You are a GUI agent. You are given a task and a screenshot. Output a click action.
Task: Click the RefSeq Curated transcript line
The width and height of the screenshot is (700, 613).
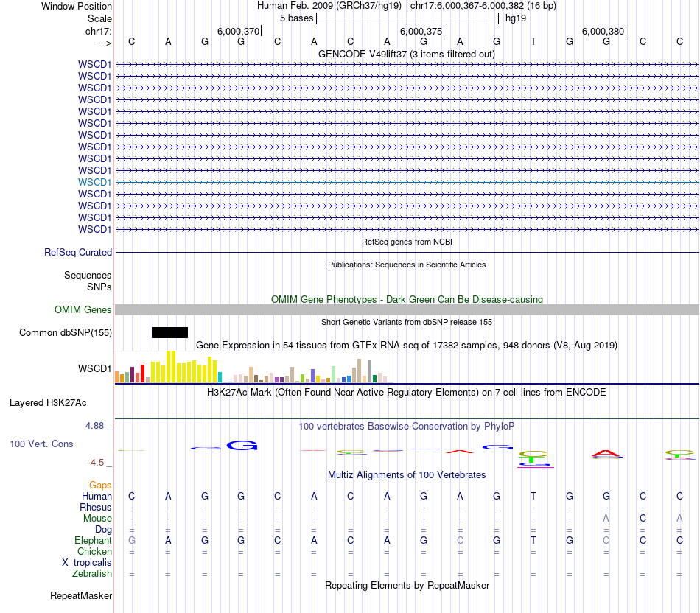click(407, 252)
